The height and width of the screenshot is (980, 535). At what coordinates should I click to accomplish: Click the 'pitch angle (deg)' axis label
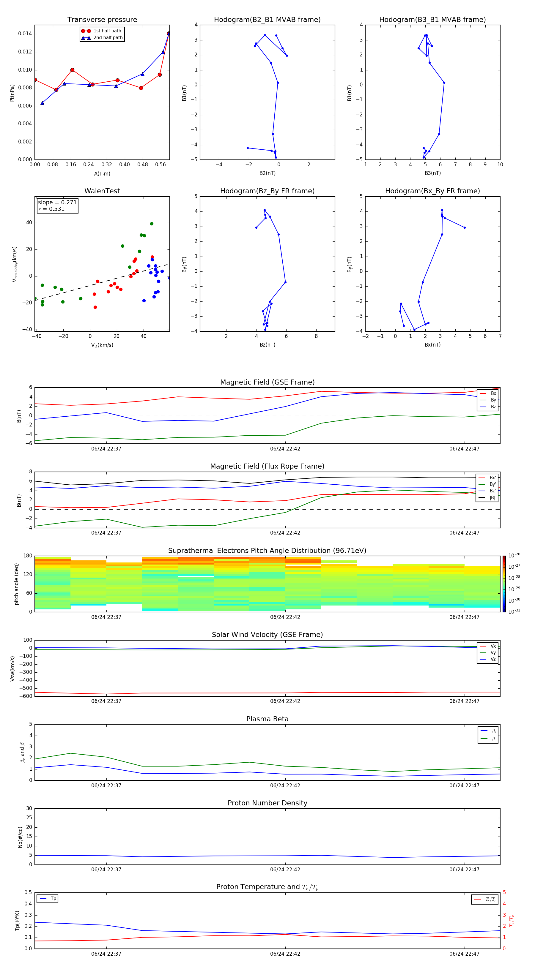[16, 584]
